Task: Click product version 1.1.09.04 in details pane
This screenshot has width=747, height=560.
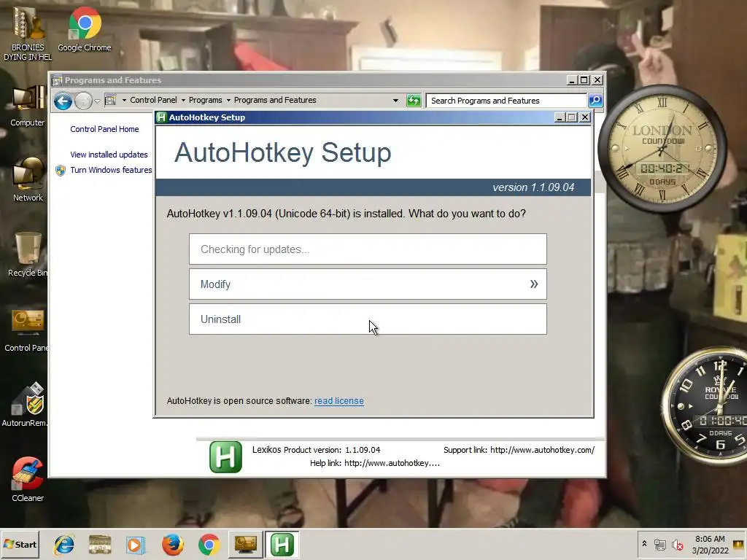Action: [363, 450]
